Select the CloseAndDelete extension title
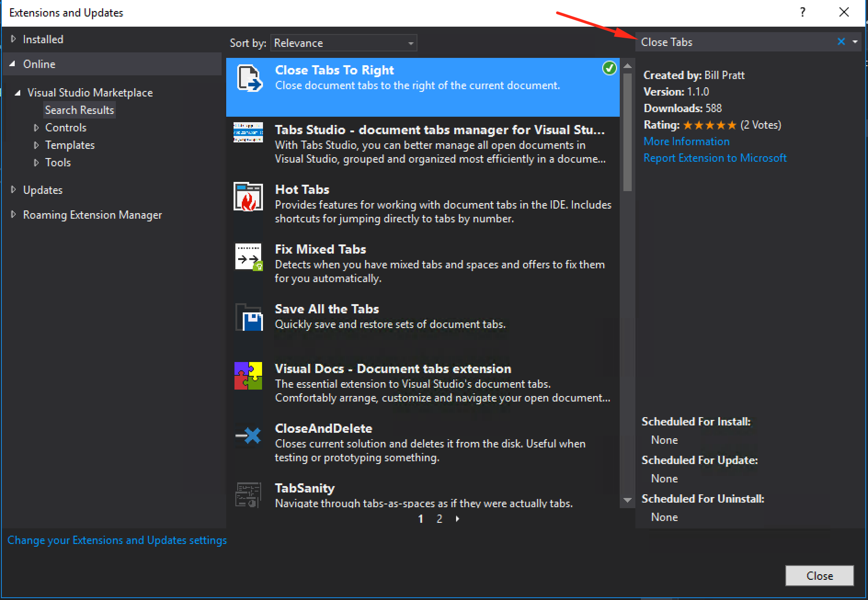Screen dimensions: 868x600 324,428
